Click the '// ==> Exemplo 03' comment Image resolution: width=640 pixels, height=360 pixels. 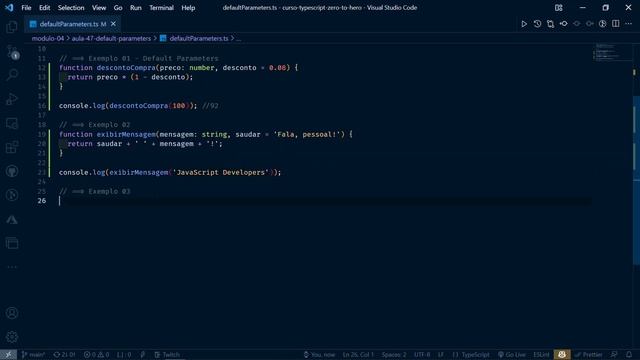[95, 191]
